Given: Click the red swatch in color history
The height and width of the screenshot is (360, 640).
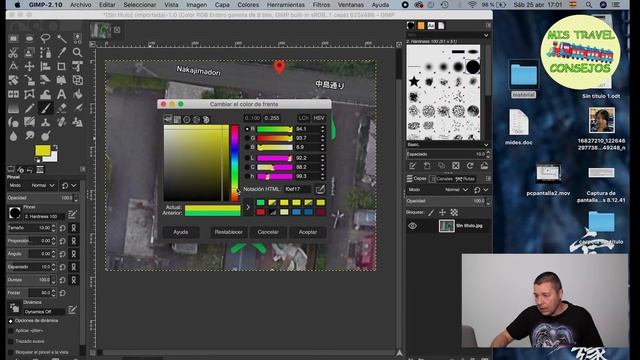Looking at the screenshot, I should [x=260, y=212].
